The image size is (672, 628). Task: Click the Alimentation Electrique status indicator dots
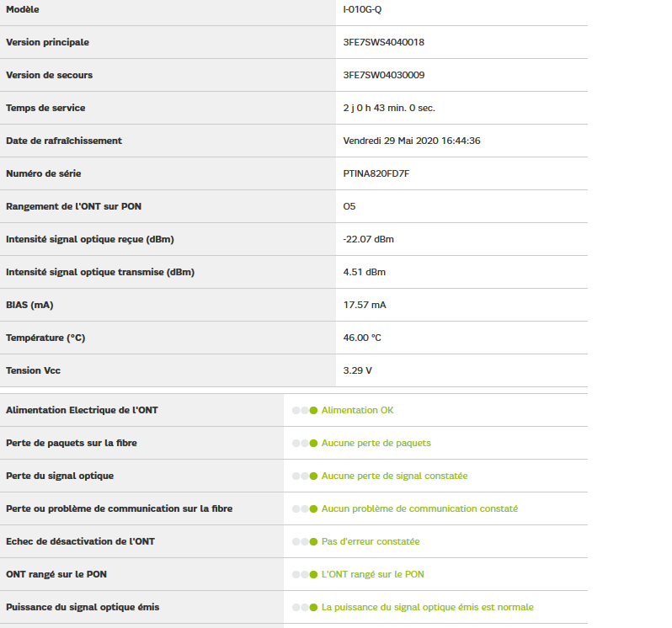tap(305, 410)
